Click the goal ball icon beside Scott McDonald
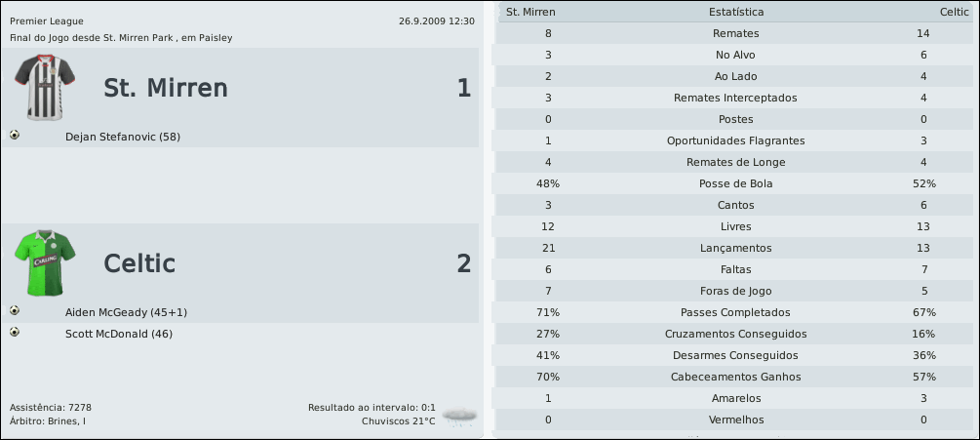Viewport: 980px width, 440px height. 15,333
